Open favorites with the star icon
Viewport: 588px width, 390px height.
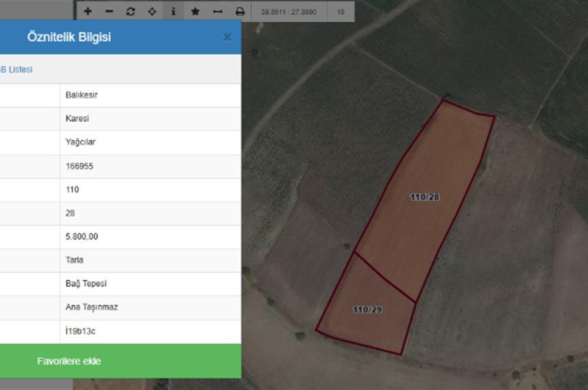pos(195,11)
